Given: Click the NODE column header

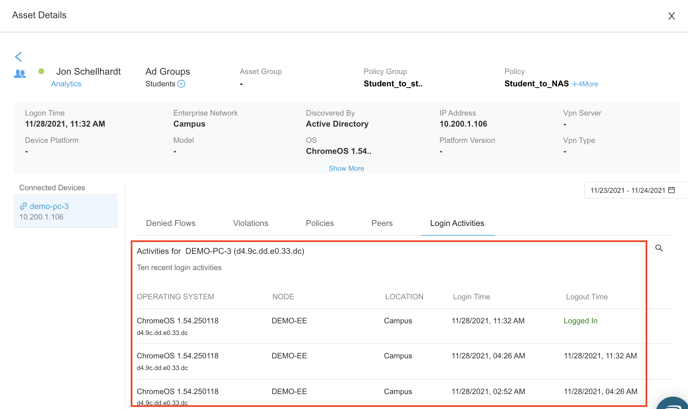Looking at the screenshot, I should 283,297.
